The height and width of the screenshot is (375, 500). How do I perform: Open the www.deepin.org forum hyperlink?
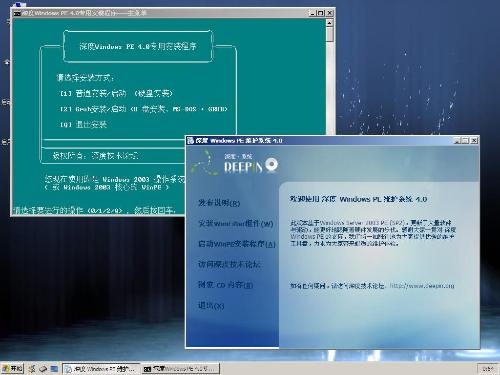click(422, 286)
